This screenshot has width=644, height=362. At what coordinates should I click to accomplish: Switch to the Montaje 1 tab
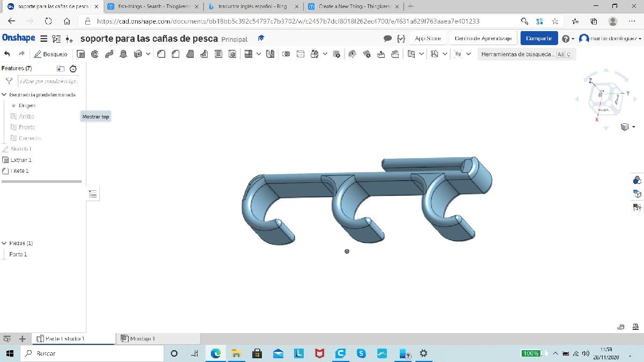[x=142, y=339]
